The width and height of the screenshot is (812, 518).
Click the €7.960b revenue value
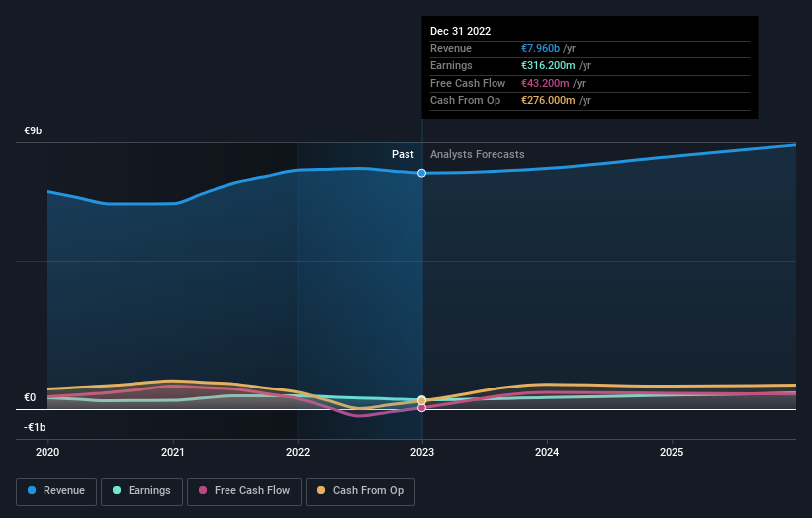click(x=540, y=48)
